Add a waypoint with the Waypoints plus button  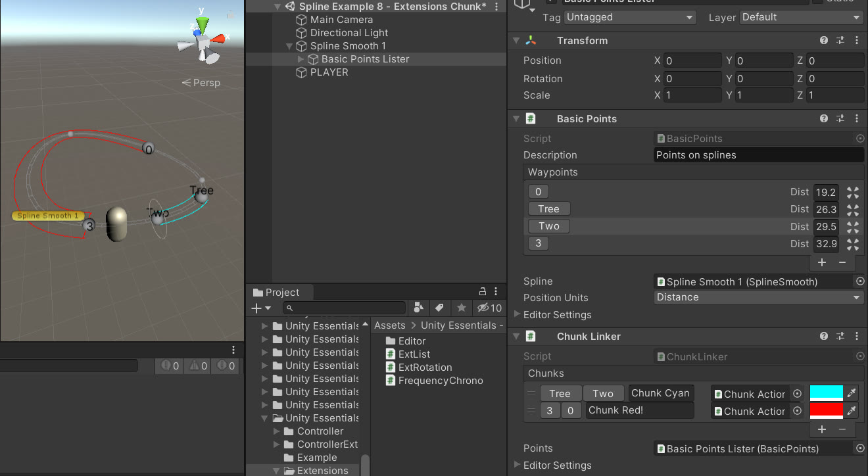click(822, 262)
